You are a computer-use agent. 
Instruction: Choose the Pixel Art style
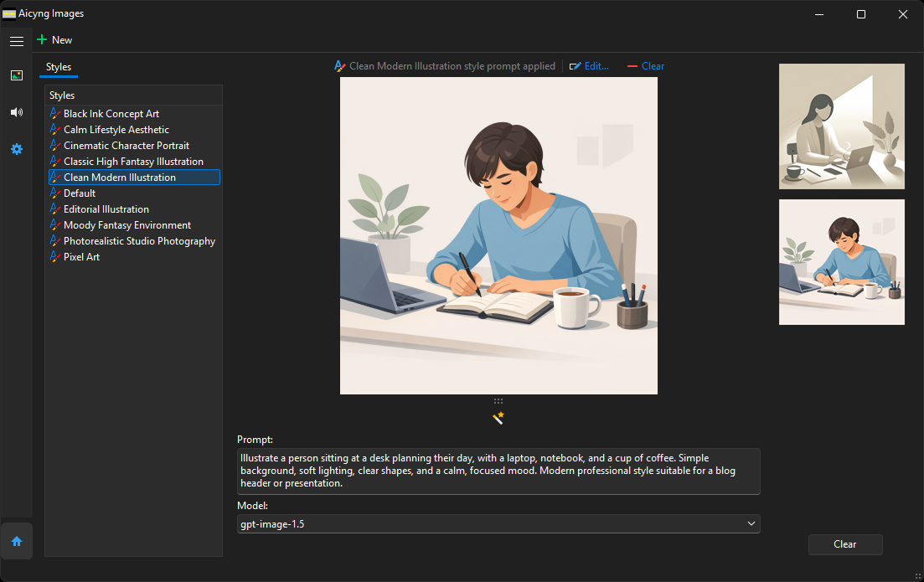coord(81,257)
